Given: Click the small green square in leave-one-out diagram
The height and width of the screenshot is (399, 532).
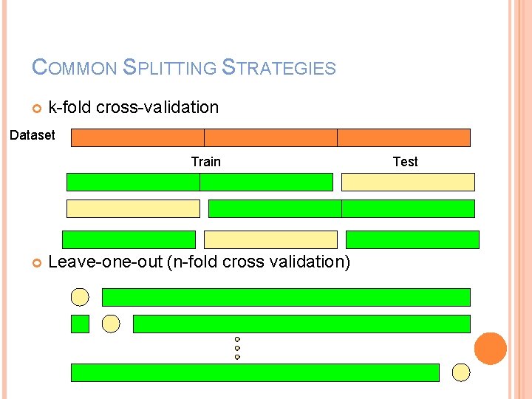Looking at the screenshot, I should point(80,324).
